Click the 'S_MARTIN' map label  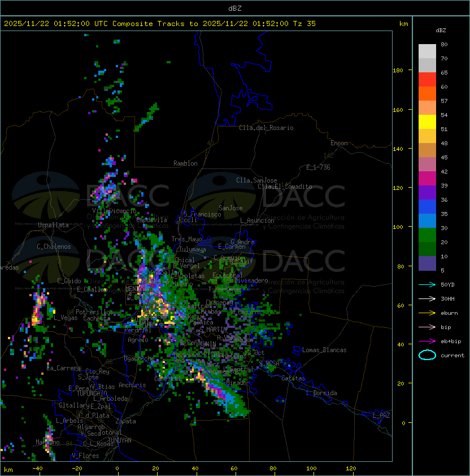pyautogui.click(x=214, y=330)
